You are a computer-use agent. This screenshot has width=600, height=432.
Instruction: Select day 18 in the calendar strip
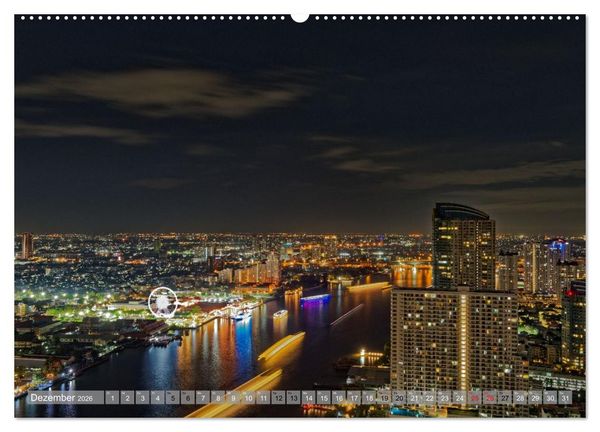(369, 398)
